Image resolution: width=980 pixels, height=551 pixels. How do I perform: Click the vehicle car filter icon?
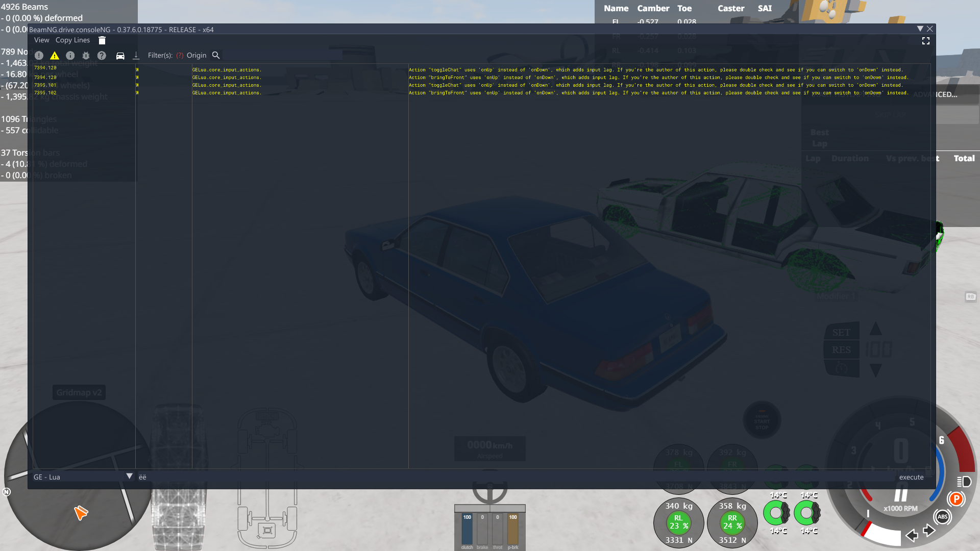pos(120,56)
